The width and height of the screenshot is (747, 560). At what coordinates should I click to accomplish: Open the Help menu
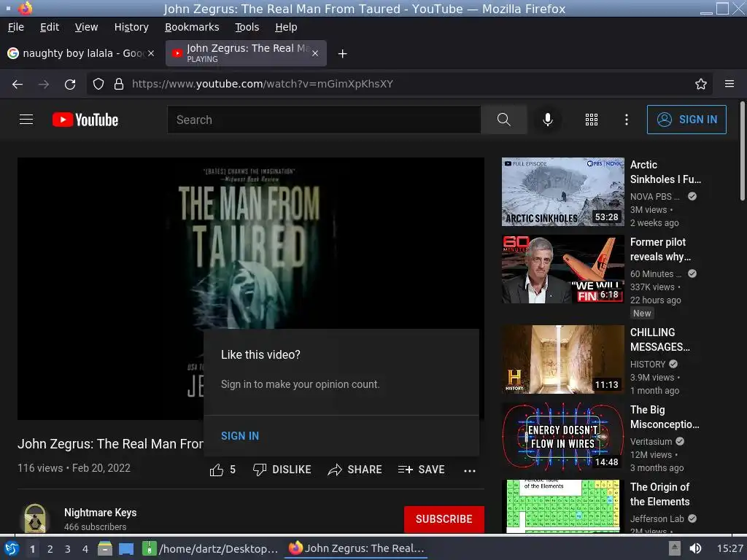click(x=286, y=27)
